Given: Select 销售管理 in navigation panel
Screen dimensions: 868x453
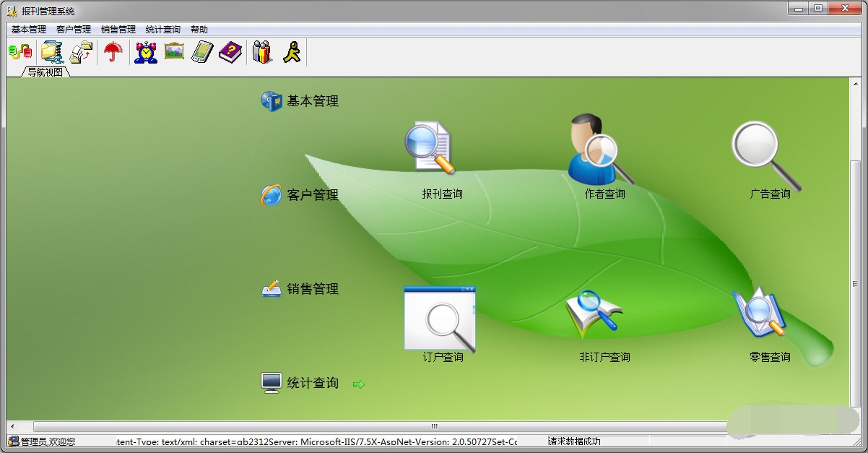Looking at the screenshot, I should 312,289.
